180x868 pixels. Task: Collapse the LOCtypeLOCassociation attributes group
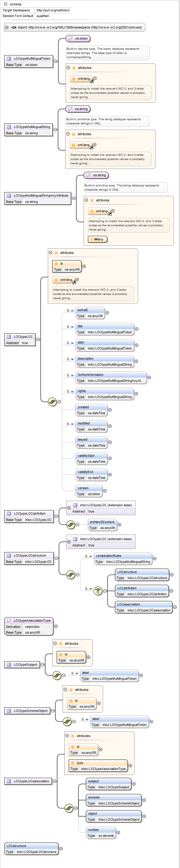point(67,736)
